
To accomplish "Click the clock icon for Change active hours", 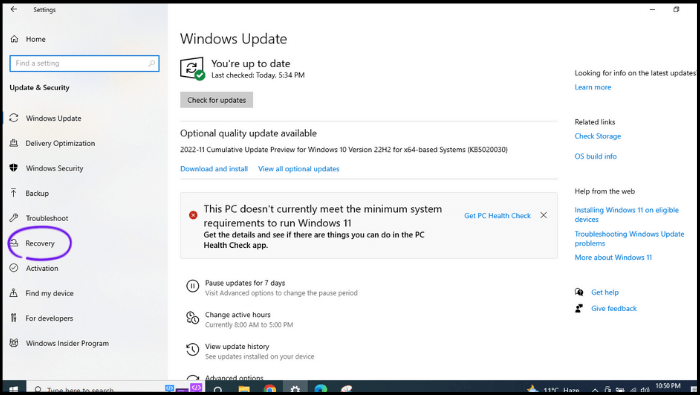I will [192, 318].
